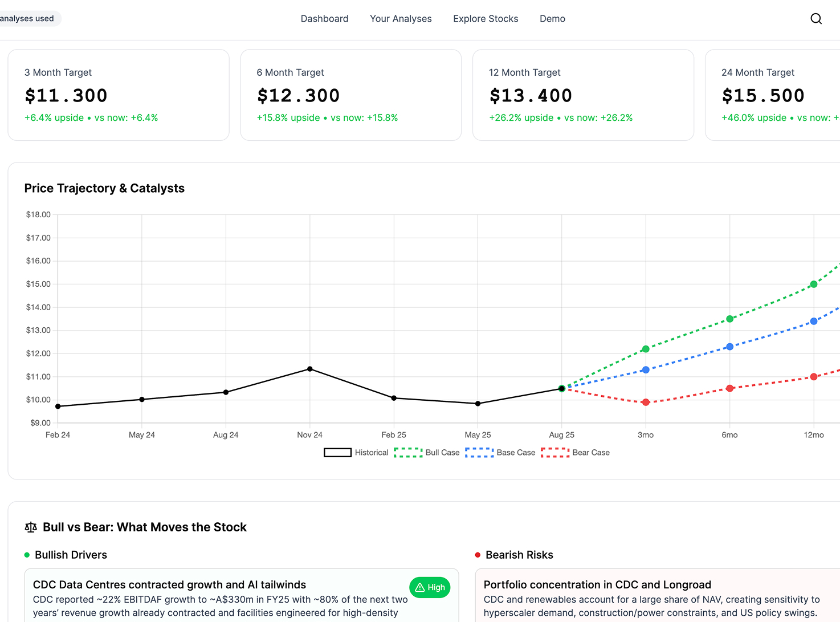Click the Bull Case dotted legend marker

pos(408,452)
